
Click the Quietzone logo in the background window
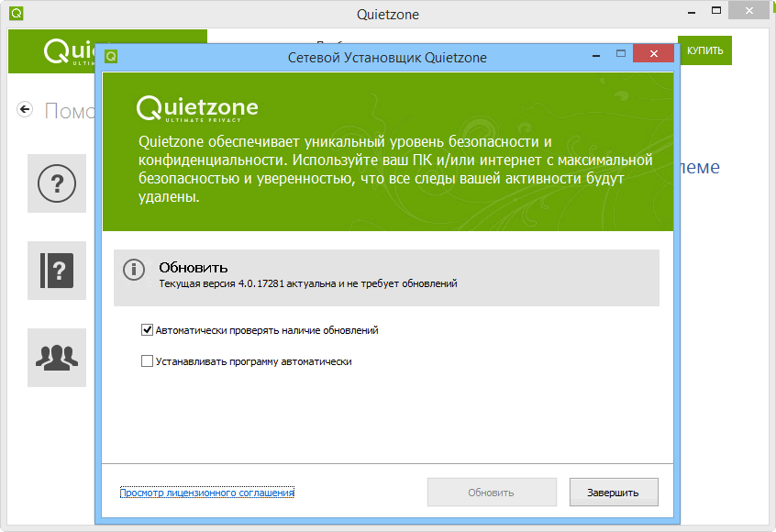tap(70, 51)
